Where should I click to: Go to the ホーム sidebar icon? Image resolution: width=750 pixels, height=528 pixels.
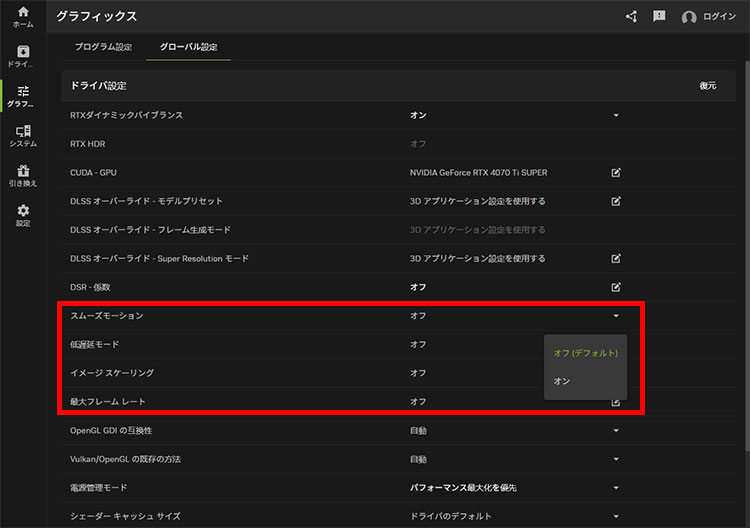(23, 17)
